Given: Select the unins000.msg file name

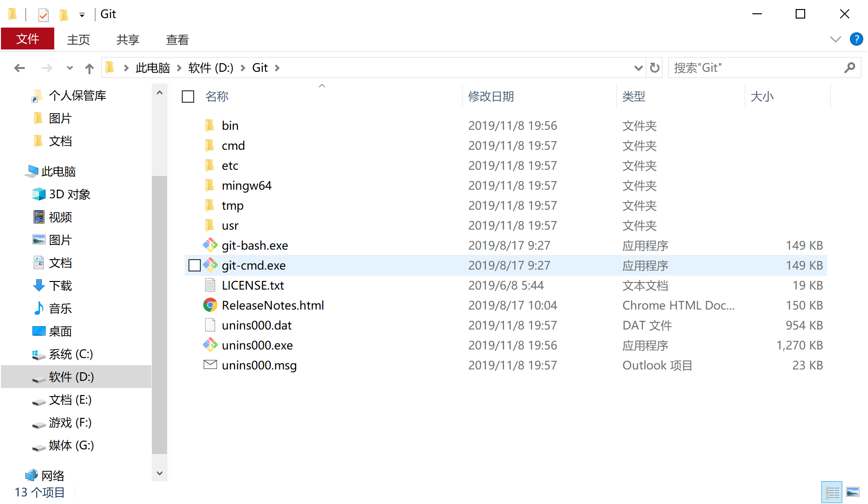Looking at the screenshot, I should (x=259, y=365).
